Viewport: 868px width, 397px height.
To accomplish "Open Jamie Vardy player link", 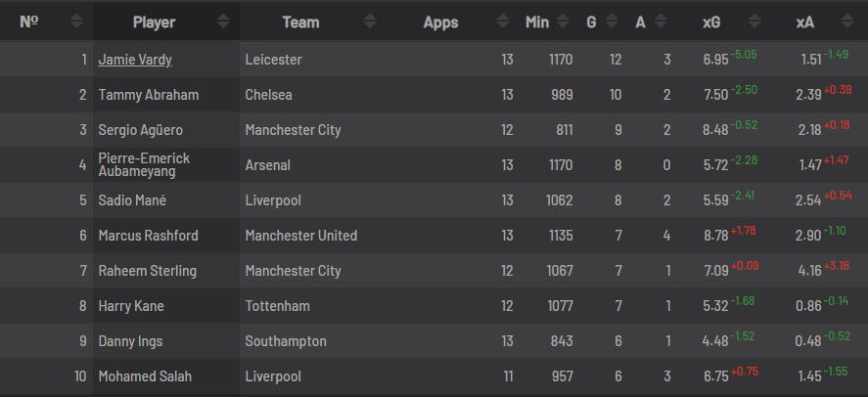I will tap(135, 60).
